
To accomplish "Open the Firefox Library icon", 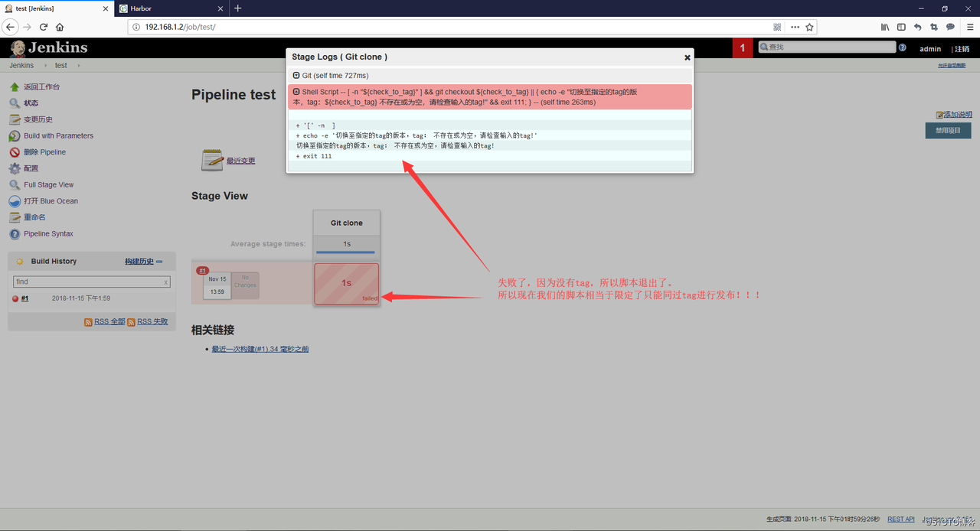I will (x=885, y=27).
